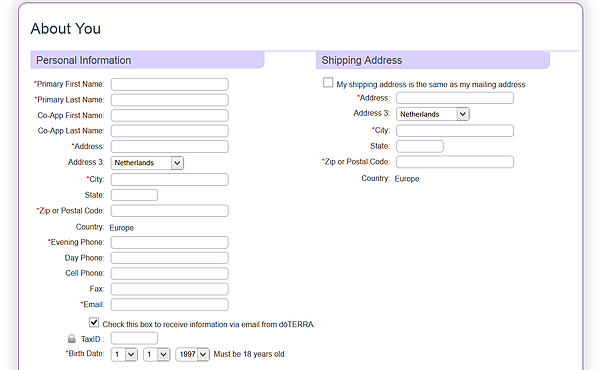Screen dimensions: 600x370
Task: Open the Shipping Address 3 Netherlands dropdown
Action: click(433, 114)
